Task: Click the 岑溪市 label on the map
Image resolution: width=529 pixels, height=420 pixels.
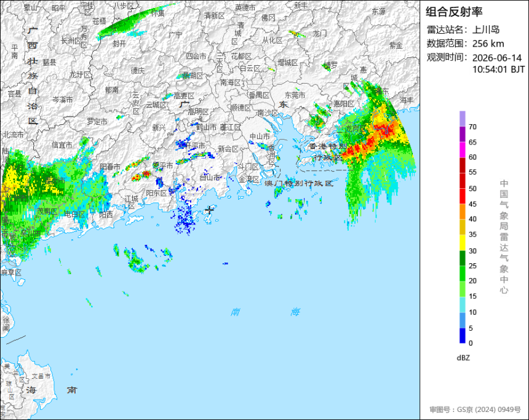Action: [62, 100]
